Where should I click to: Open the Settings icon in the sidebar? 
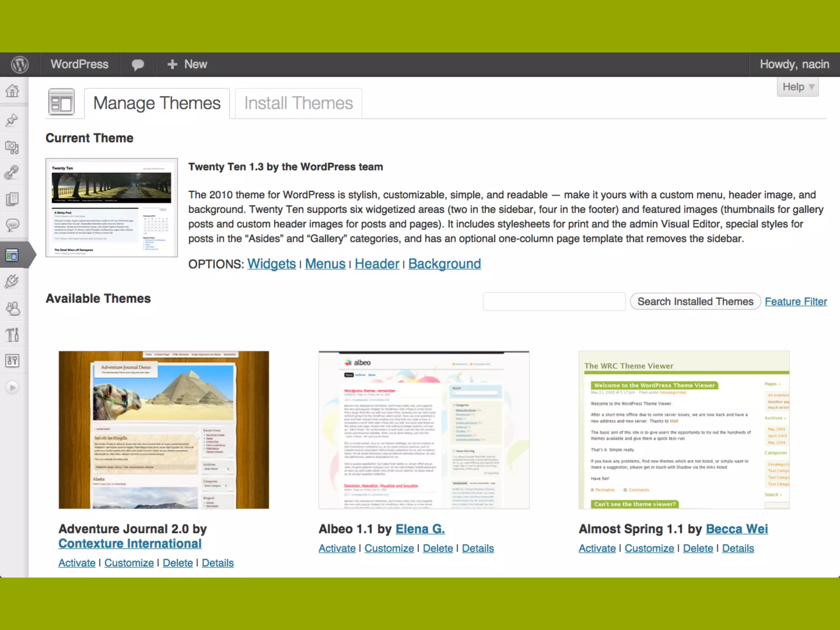pos(12,361)
